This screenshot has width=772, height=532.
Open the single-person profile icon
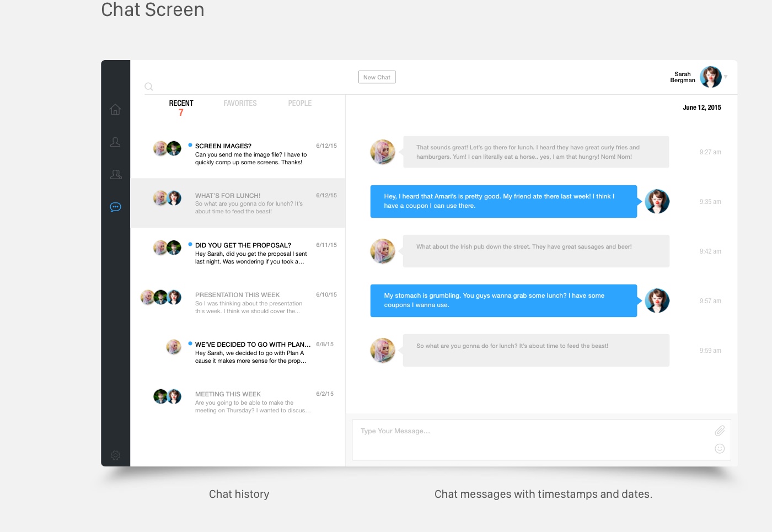[115, 142]
